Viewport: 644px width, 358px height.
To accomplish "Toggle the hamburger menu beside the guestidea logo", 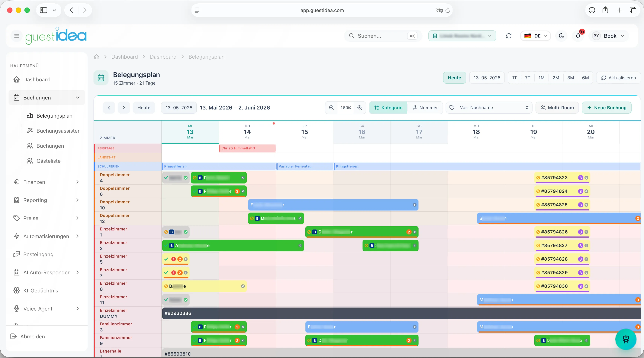I will click(x=17, y=36).
